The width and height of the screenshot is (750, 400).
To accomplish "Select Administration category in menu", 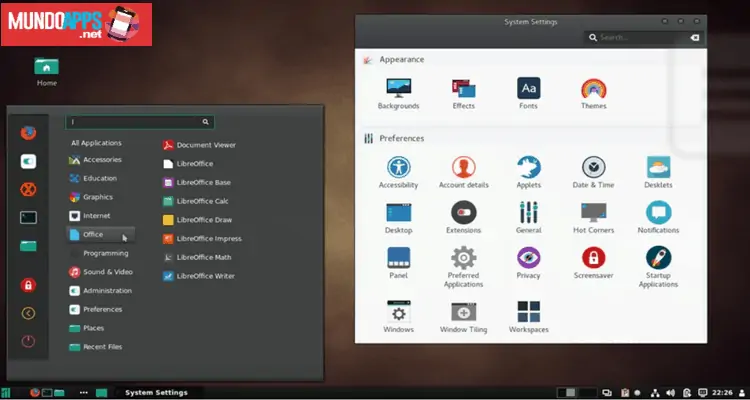I will tap(101, 290).
